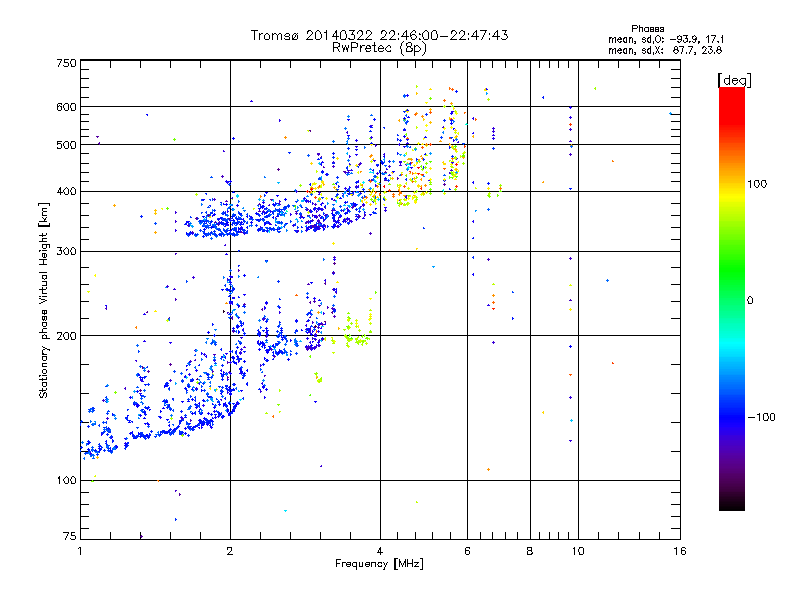Image resolution: width=800 pixels, height=600 pixels.
Task: Click colorbar tick label '0'
Action: pyautogui.click(x=750, y=301)
